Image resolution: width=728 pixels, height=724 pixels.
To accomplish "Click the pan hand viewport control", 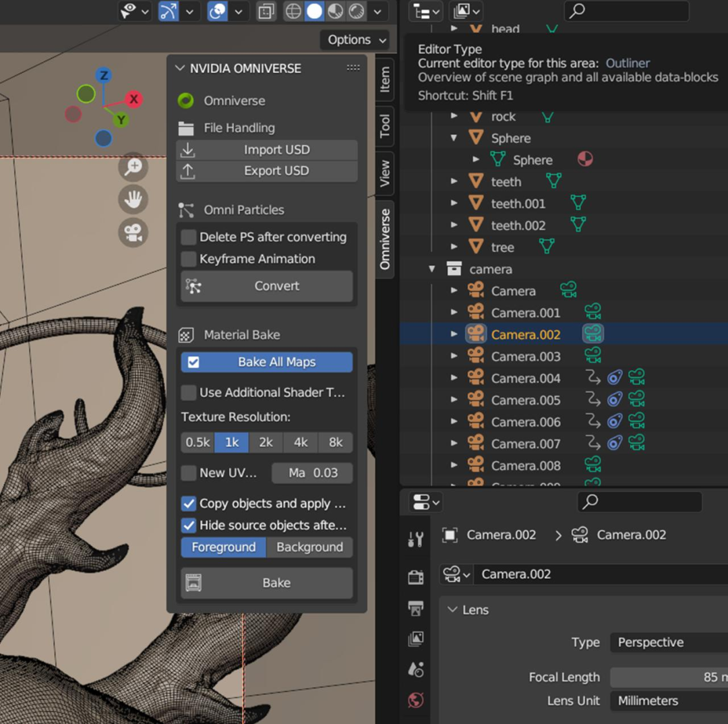I will click(x=133, y=200).
